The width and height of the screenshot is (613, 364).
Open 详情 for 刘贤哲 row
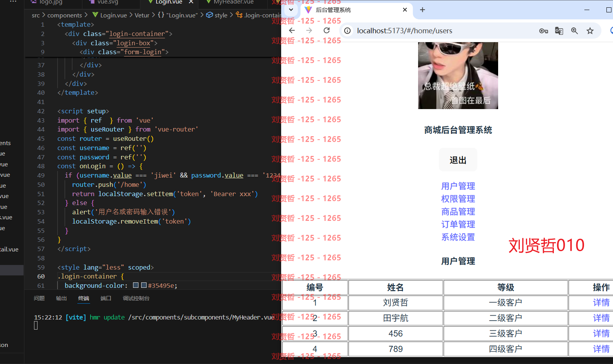tap(601, 302)
